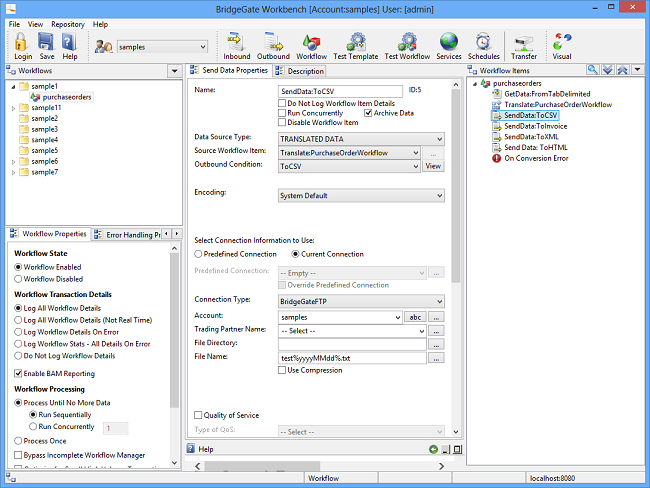Open the Schedules clock icon
Viewport: 650px width, 488px height.
pos(484,46)
